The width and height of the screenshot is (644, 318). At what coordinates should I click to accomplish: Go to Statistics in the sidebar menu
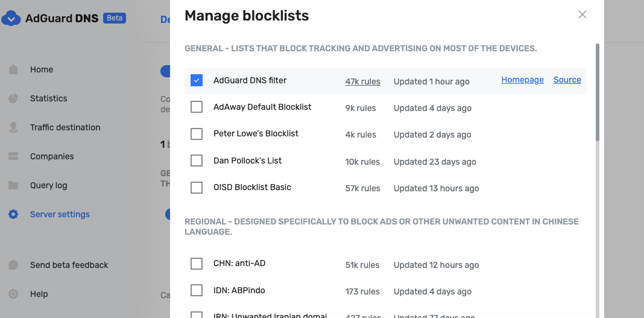point(48,98)
